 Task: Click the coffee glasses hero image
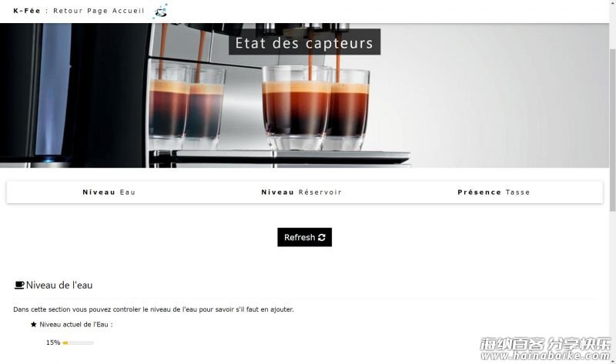pyautogui.click(x=304, y=95)
